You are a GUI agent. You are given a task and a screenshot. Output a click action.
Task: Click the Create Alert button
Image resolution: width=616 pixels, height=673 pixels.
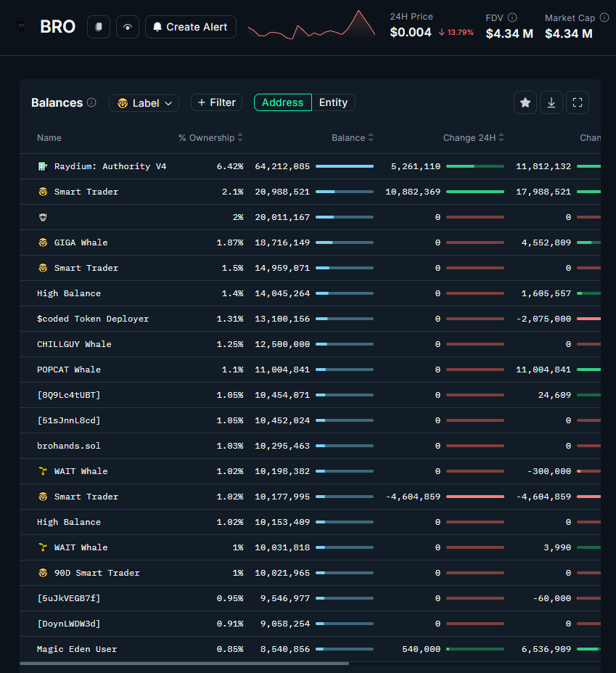pos(190,27)
